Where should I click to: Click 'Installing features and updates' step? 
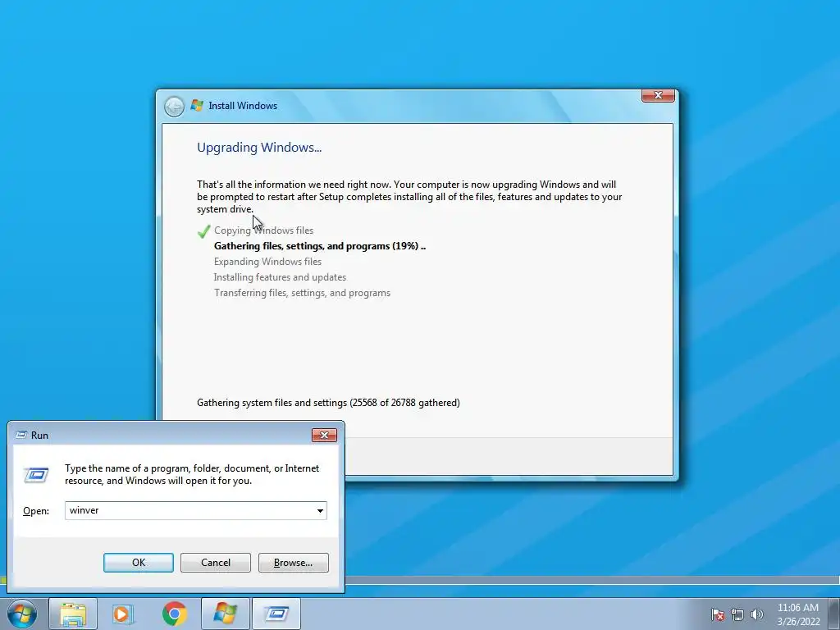[281, 277]
